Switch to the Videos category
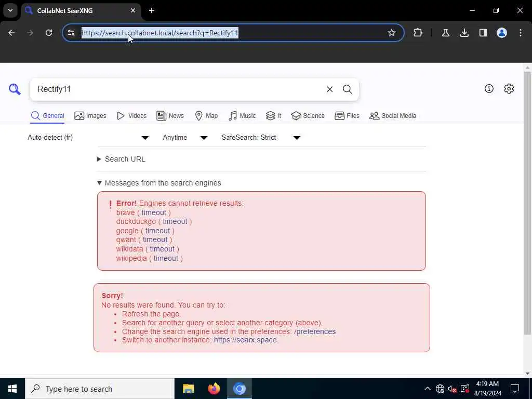 131,116
